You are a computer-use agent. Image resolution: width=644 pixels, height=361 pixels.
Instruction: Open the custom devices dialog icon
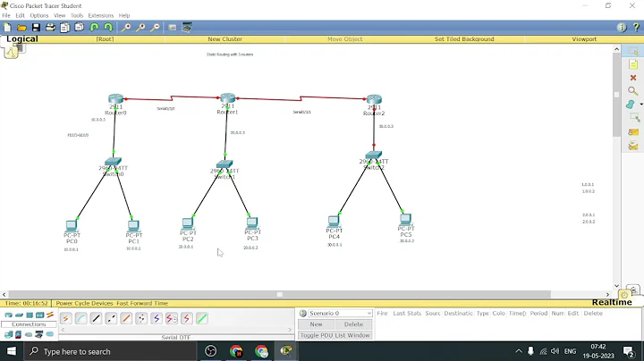(x=187, y=28)
